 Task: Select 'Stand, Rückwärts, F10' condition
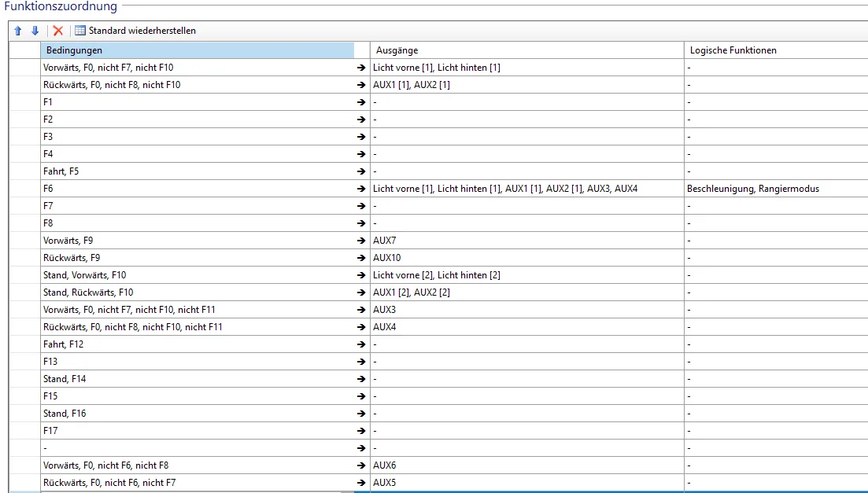point(197,292)
